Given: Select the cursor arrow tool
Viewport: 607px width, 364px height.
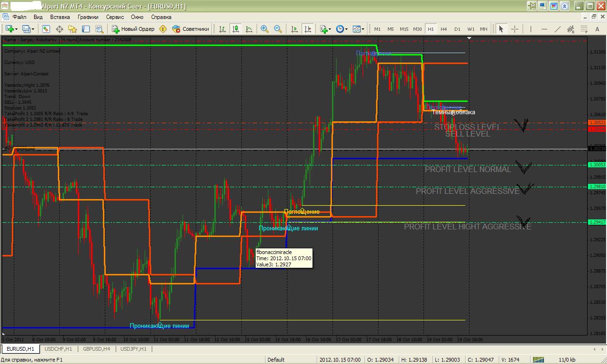Looking at the screenshot, I should tap(501, 29).
